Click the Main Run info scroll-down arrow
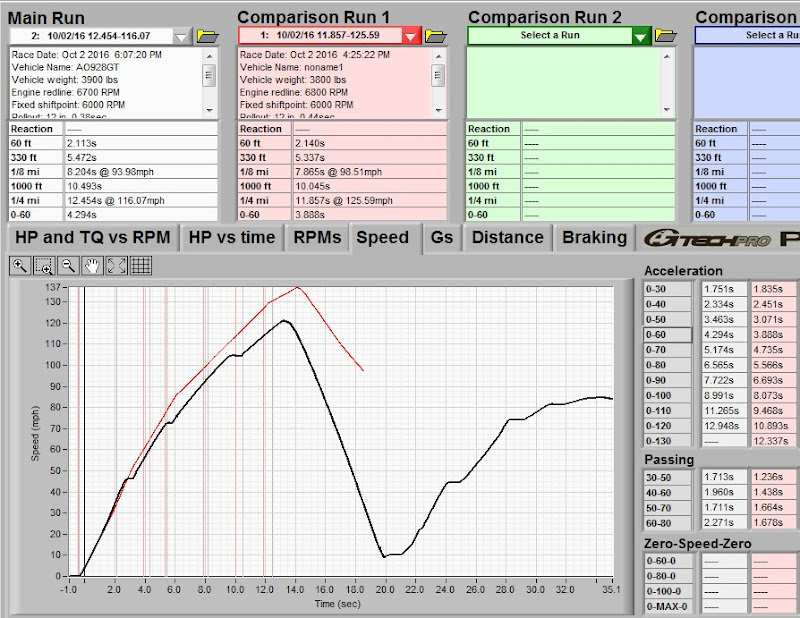 210,110
